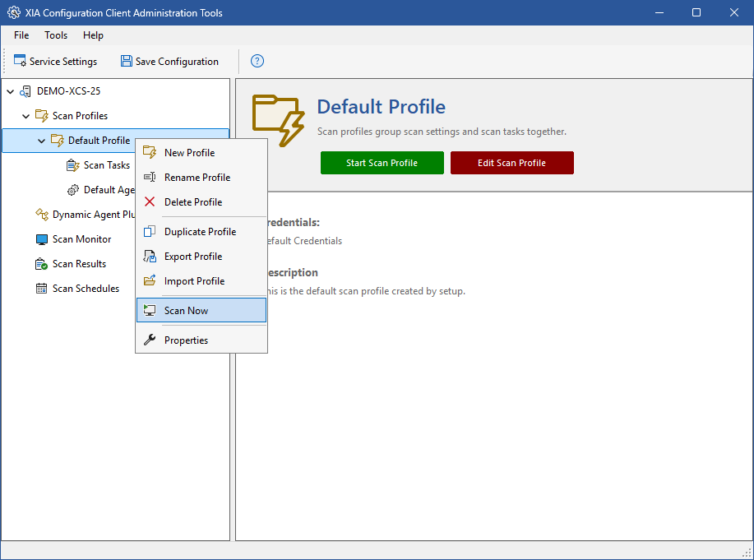This screenshot has width=754, height=560.
Task: Click the Scan Results icon in tree
Action: click(42, 264)
